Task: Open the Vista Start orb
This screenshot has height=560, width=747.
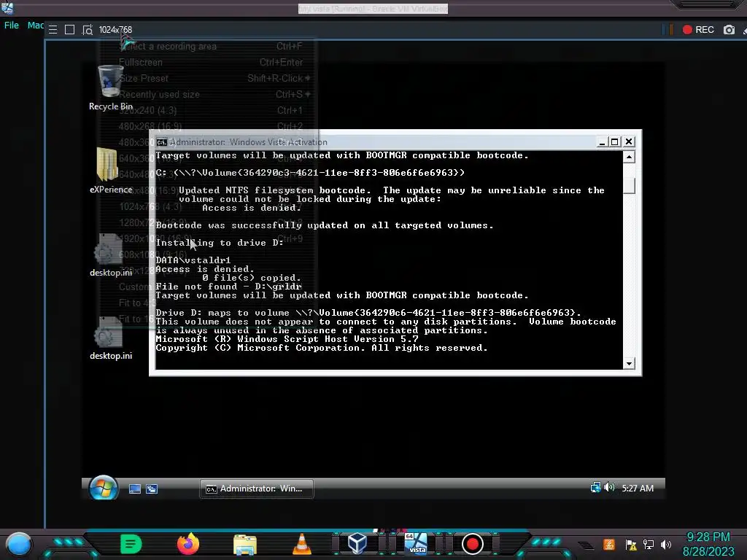Action: pyautogui.click(x=104, y=488)
